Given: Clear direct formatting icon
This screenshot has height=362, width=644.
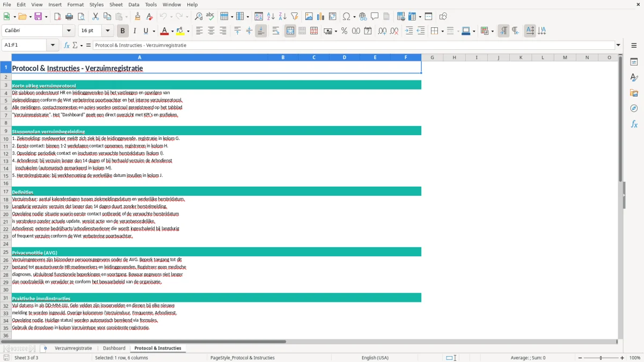Looking at the screenshot, I should point(150,17).
